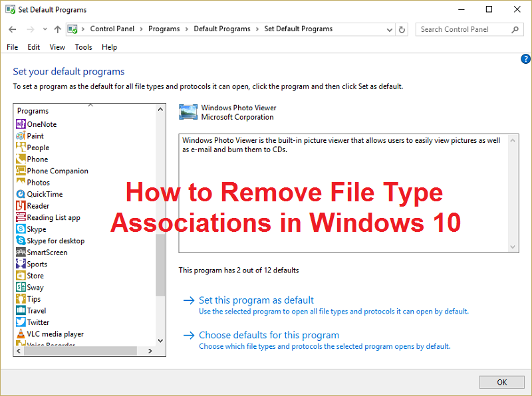The height and width of the screenshot is (396, 532).
Task: Click Set this program as default
Action: click(x=256, y=300)
